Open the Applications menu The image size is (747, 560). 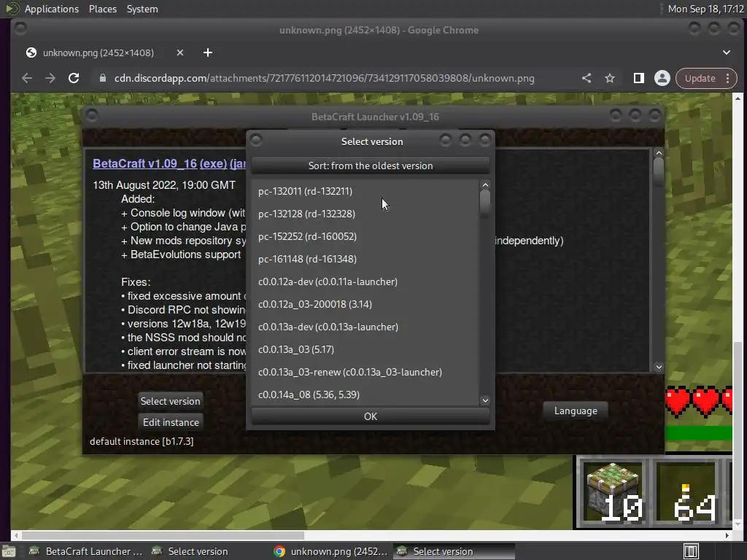(52, 9)
